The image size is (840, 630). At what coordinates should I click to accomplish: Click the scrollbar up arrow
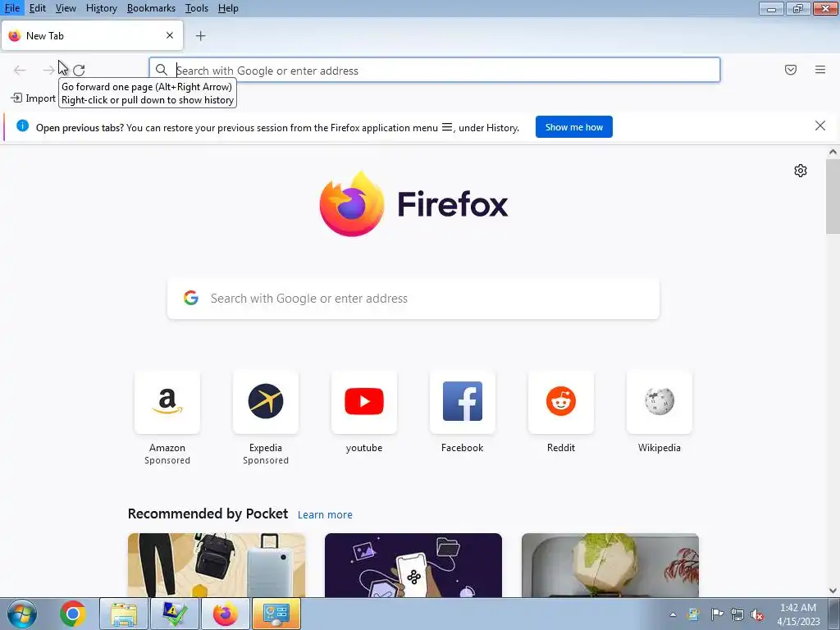point(833,152)
